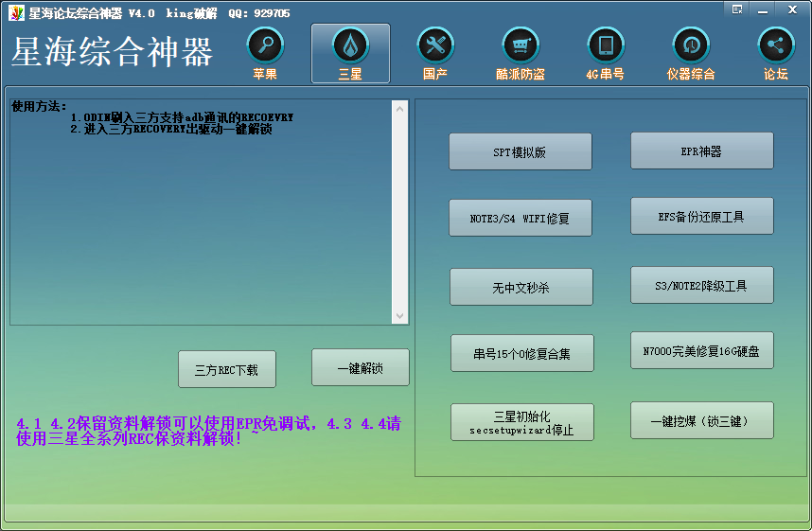This screenshot has height=531, width=812.
Task: Open S3/NOTE2降级工具
Action: coord(701,285)
